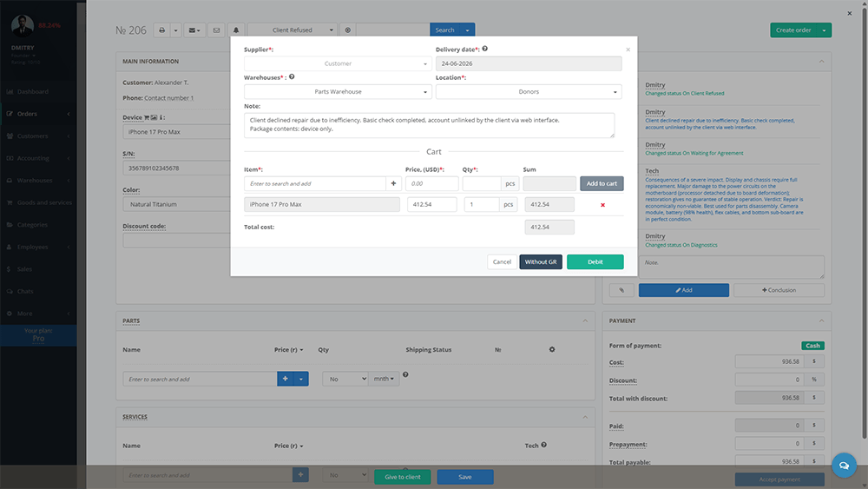Screen dimensions: 868x489
Task: Open the email envelope dropdown in toolbar
Action: [x=194, y=30]
